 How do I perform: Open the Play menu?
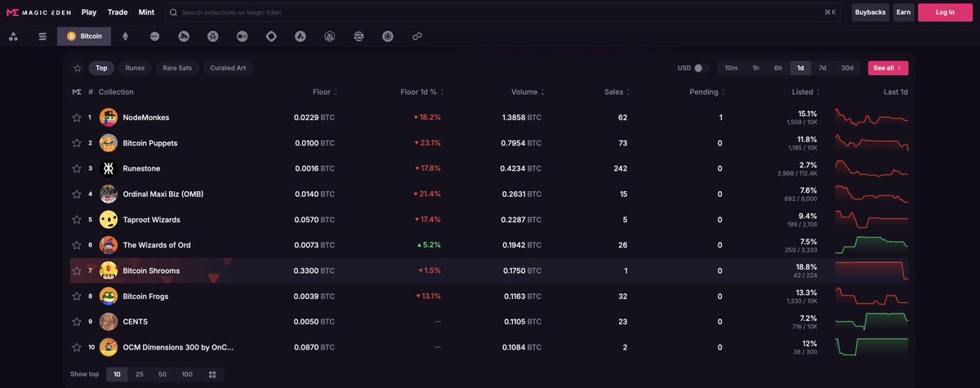tap(89, 12)
